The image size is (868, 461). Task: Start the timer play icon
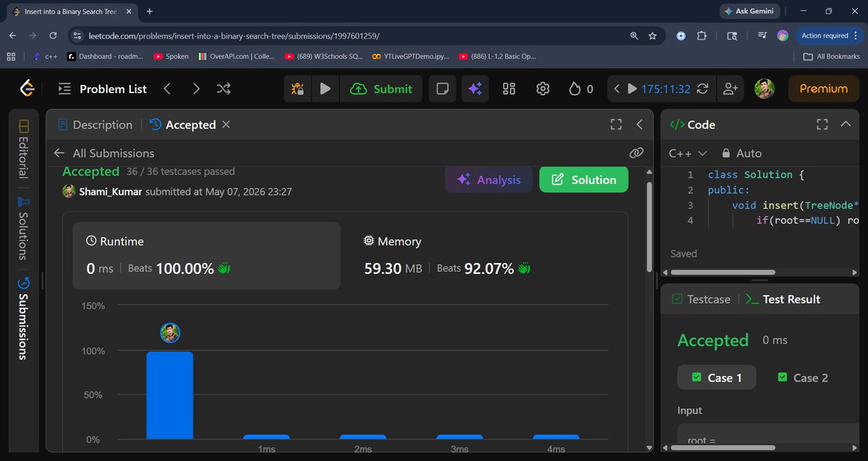tap(632, 89)
